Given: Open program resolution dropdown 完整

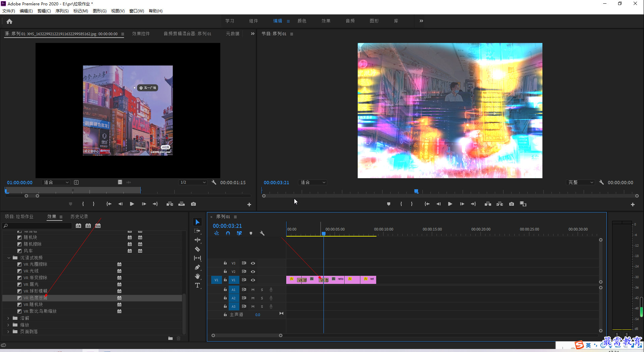Looking at the screenshot, I should pos(580,182).
